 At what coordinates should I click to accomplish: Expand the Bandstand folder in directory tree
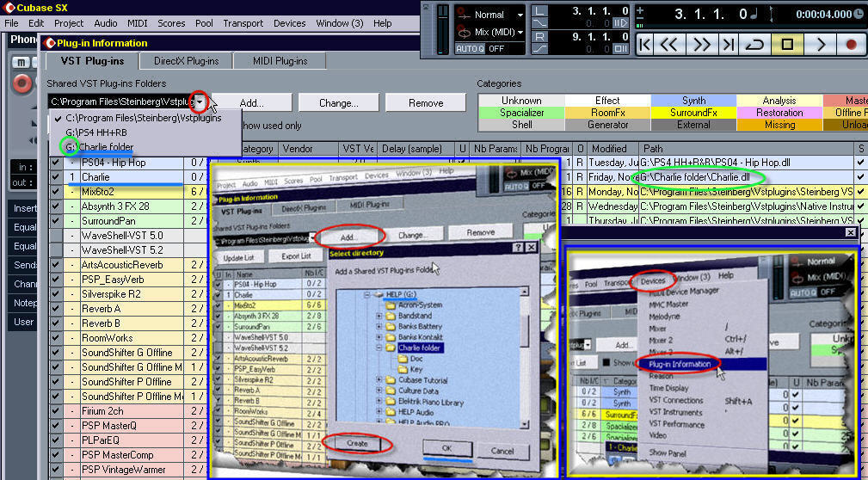click(379, 316)
